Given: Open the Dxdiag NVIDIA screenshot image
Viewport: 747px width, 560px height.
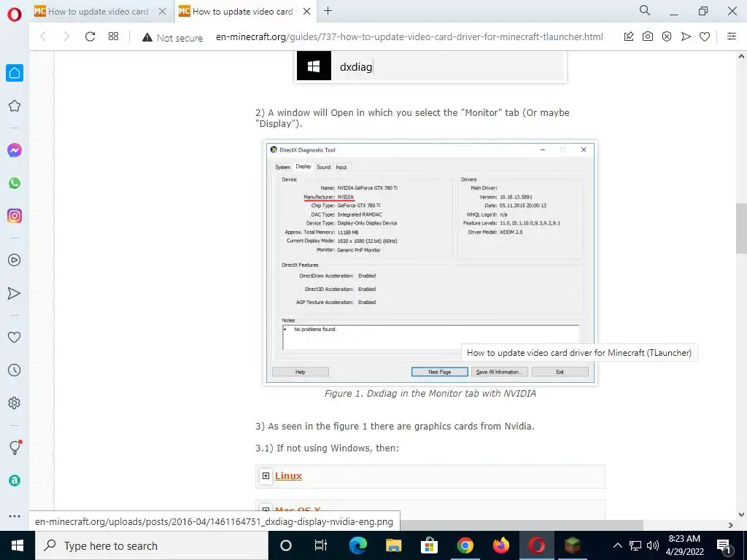Looking at the screenshot, I should click(x=430, y=262).
